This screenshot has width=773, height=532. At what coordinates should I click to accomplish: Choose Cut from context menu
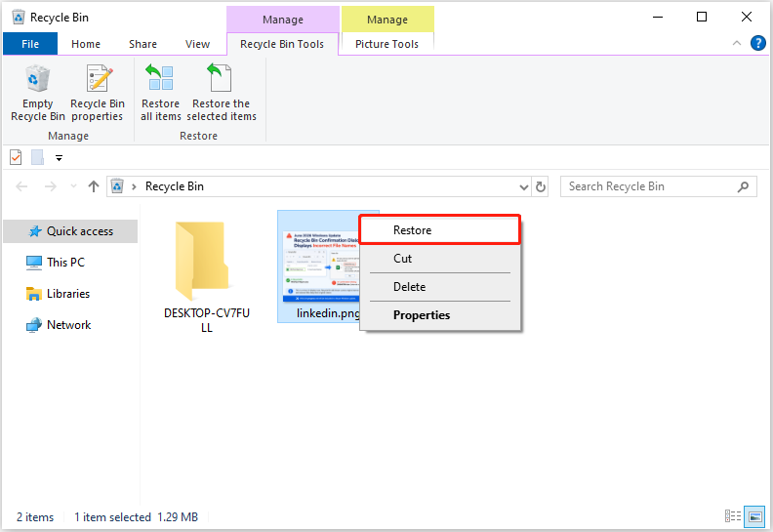(440, 259)
